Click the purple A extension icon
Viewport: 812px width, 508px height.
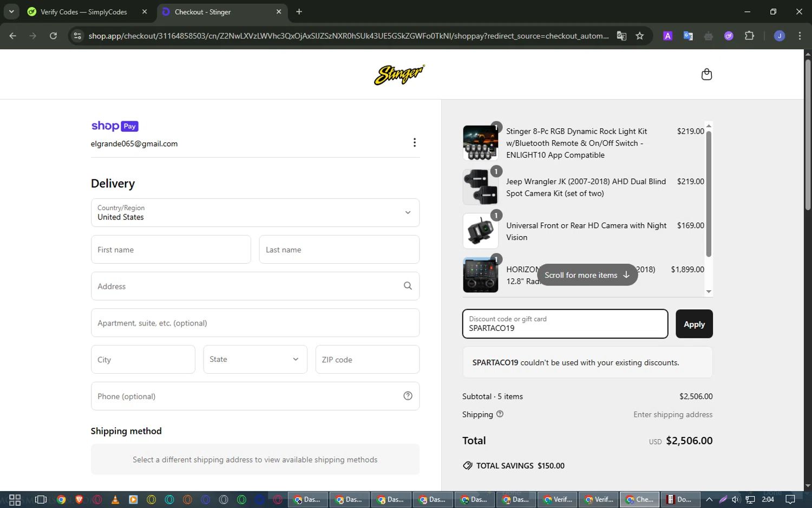(668, 36)
